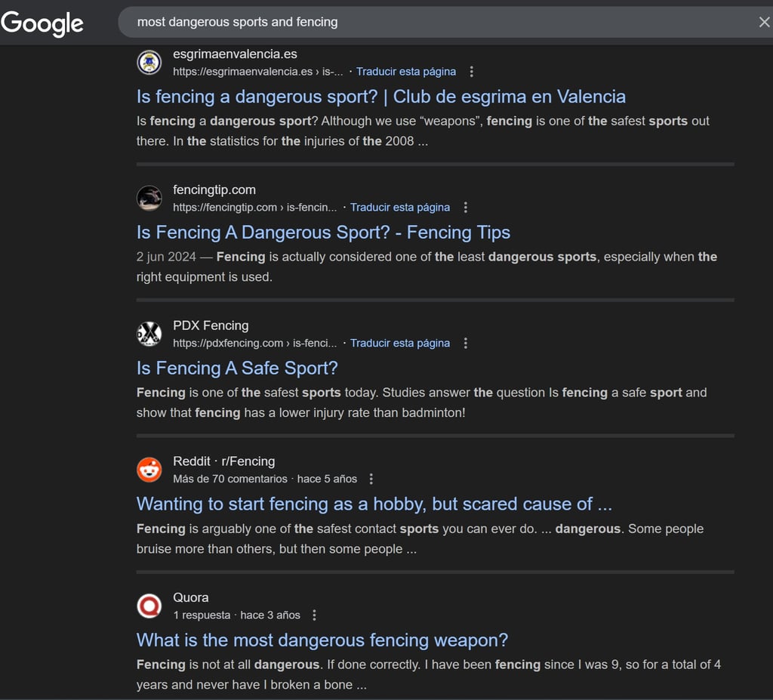The width and height of the screenshot is (773, 700).
Task: Click the '2 jun 2024' date in the fencingtip snippet
Action: coord(166,257)
